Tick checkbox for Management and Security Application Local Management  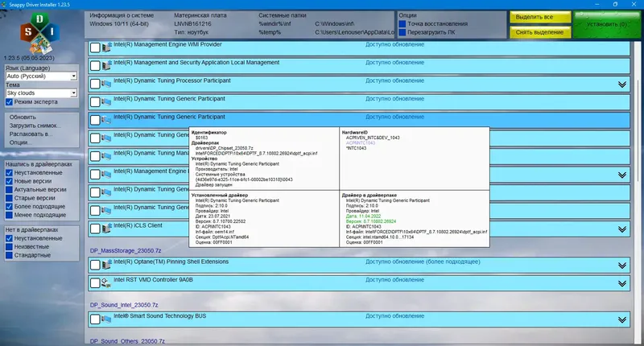point(95,66)
